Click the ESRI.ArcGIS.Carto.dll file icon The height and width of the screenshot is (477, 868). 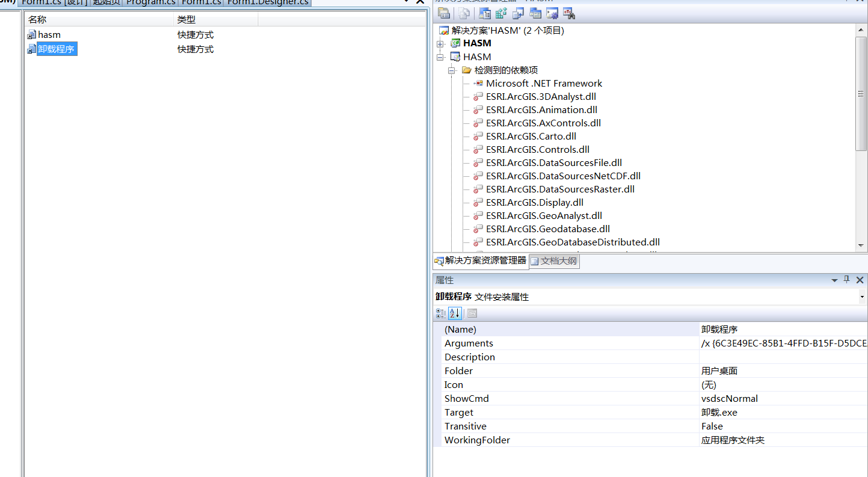tap(478, 137)
